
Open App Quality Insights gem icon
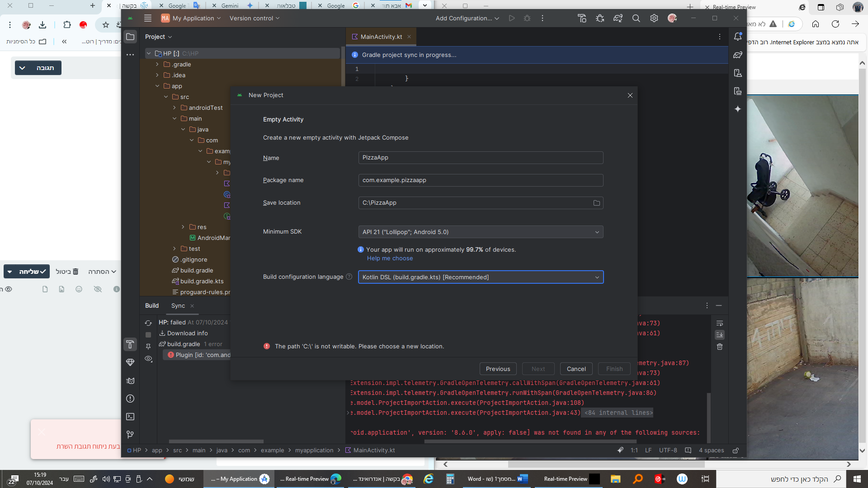(x=130, y=362)
